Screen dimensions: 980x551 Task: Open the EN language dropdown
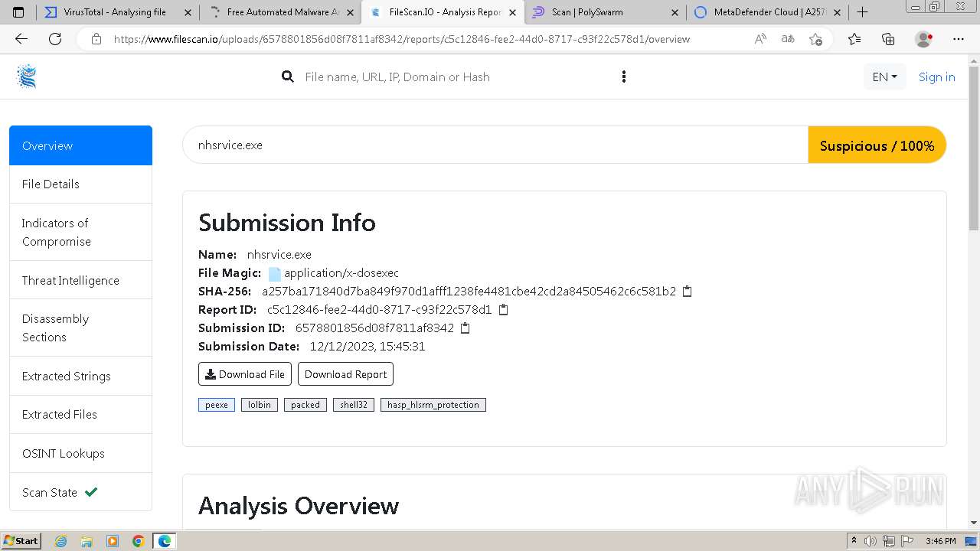click(884, 77)
